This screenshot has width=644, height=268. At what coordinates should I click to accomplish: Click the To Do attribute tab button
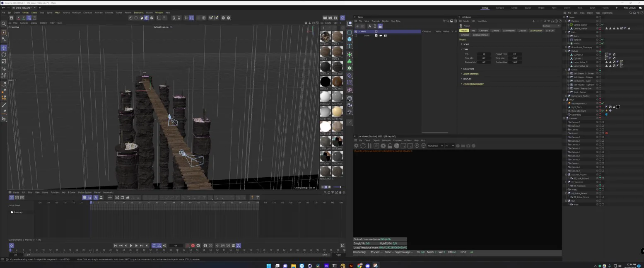(550, 31)
